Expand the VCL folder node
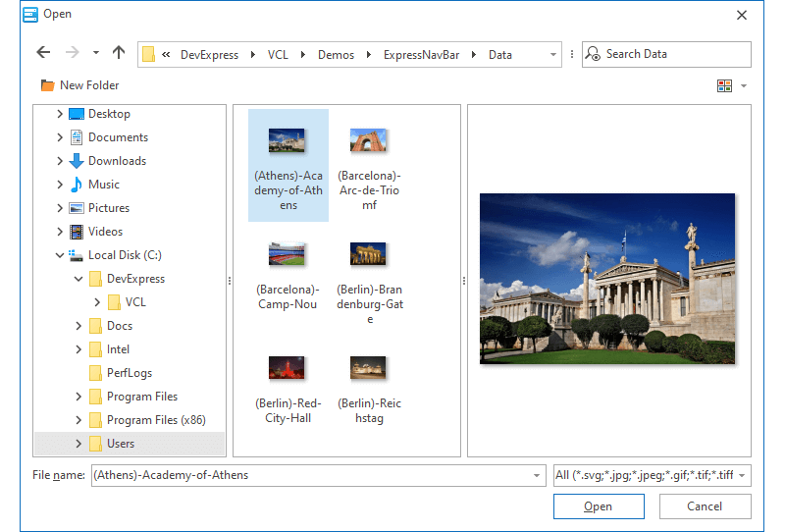785x532 pixels. tap(97, 302)
